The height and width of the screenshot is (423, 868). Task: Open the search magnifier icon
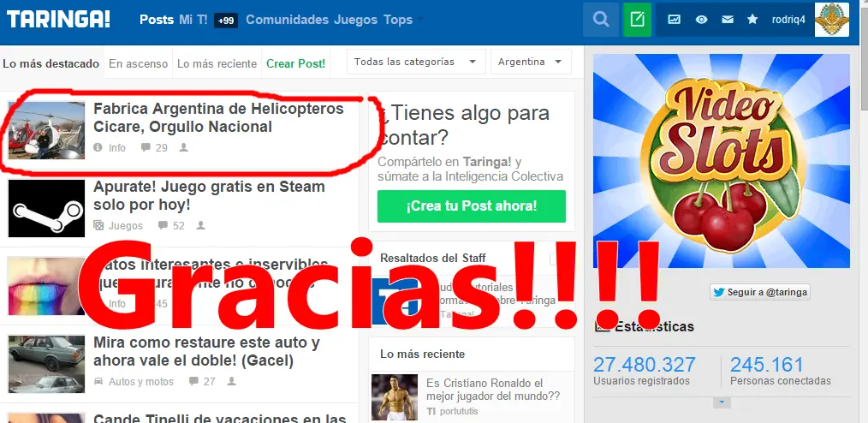click(601, 20)
